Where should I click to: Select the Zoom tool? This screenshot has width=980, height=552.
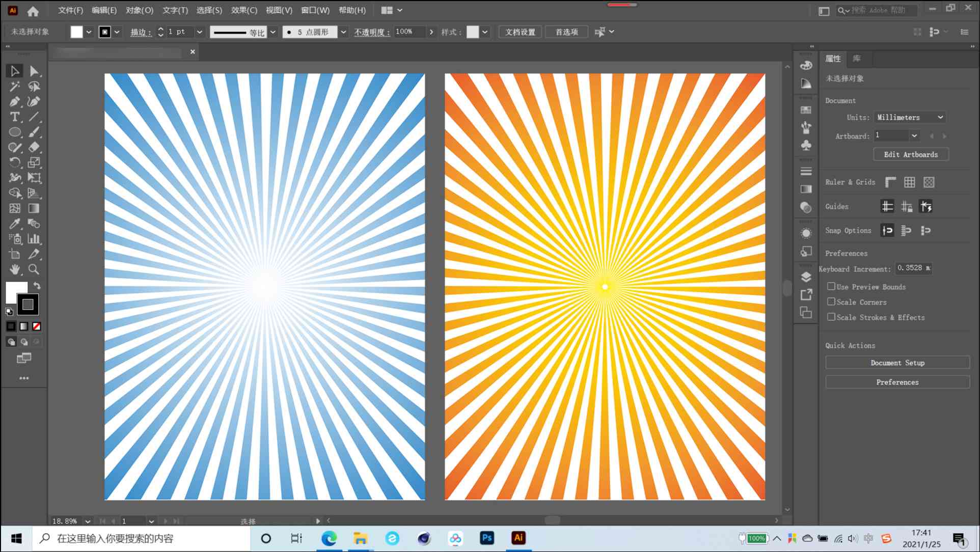(33, 268)
